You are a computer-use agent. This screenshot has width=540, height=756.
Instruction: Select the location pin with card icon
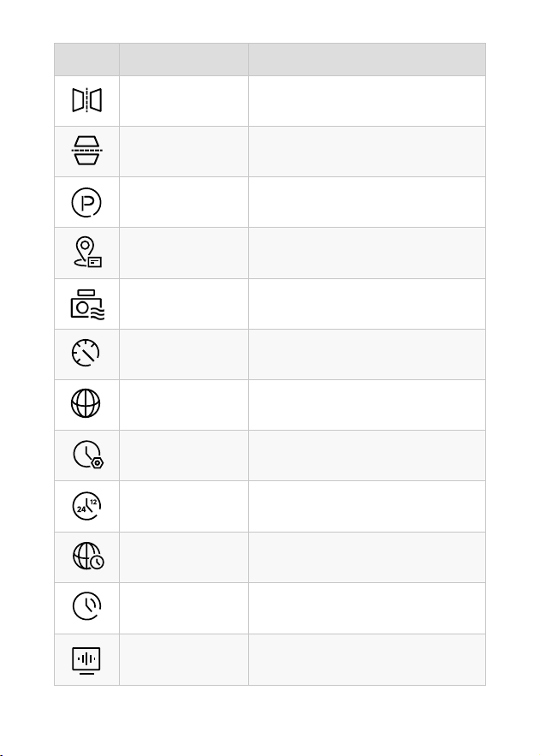coord(87,252)
